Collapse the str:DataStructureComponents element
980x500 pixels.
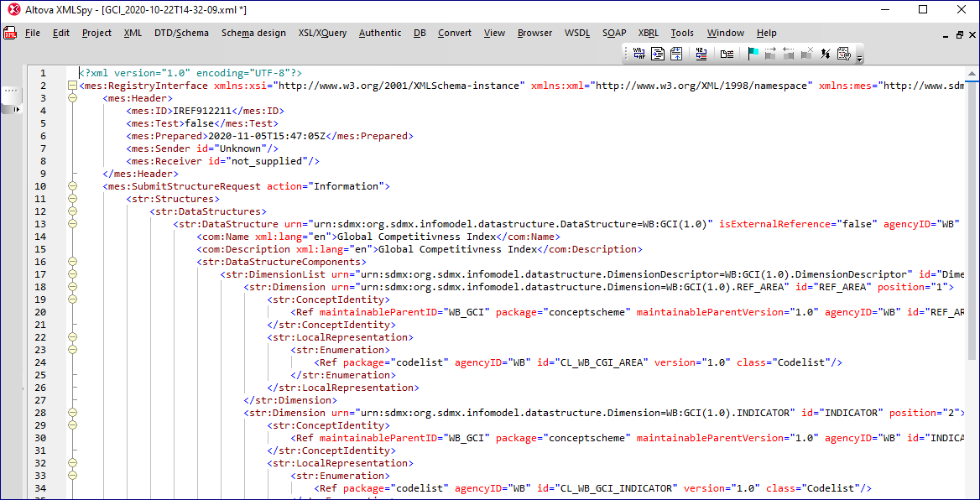(72, 262)
